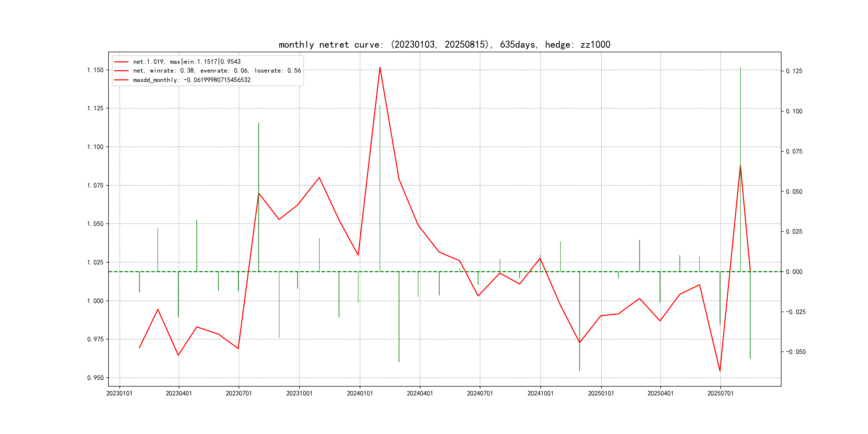Click the 20240701 x-axis tick label
The width and height of the screenshot is (868, 434).
[480, 393]
